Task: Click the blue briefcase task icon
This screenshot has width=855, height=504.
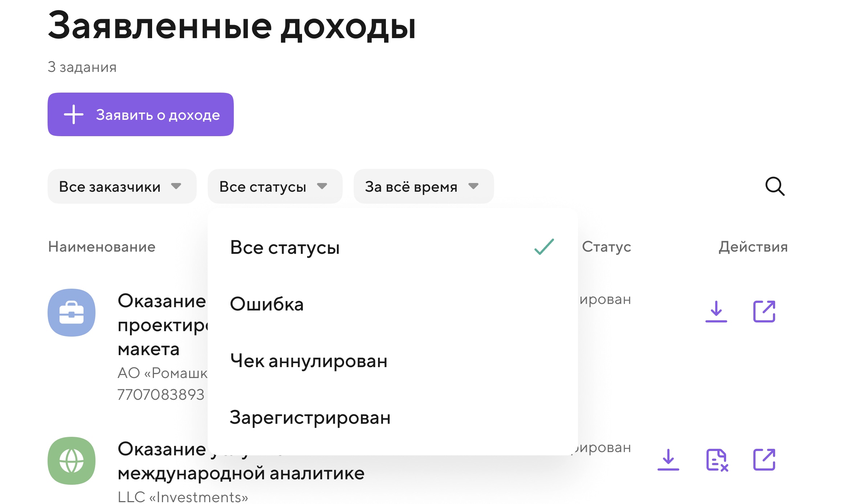Action: pos(72,312)
